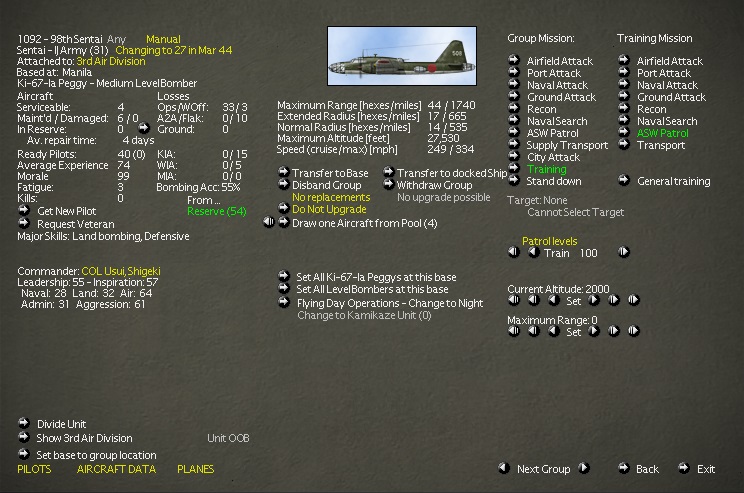
Task: Click arrow for General training
Action: pyautogui.click(x=624, y=180)
